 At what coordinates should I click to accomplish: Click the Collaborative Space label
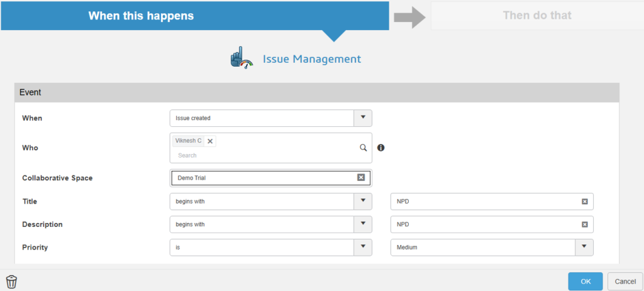57,178
